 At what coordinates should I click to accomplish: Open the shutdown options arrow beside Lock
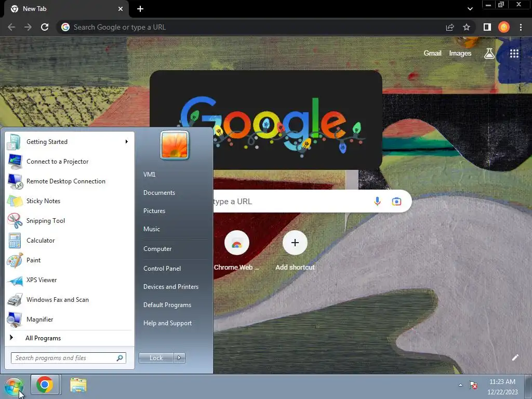click(x=179, y=358)
